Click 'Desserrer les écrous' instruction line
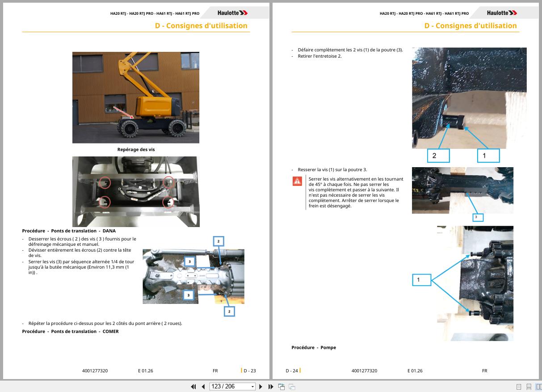This screenshot has width=542, height=392. 82,241
